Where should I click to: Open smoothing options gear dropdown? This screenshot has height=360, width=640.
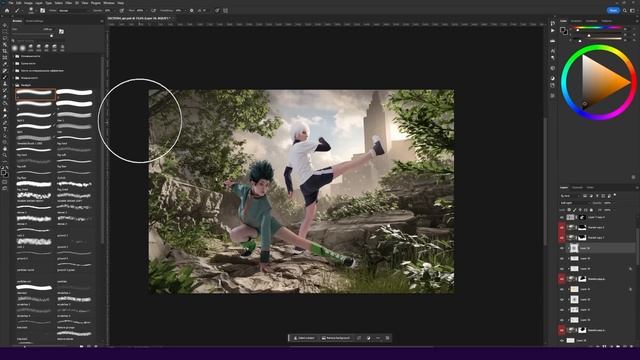(x=191, y=11)
